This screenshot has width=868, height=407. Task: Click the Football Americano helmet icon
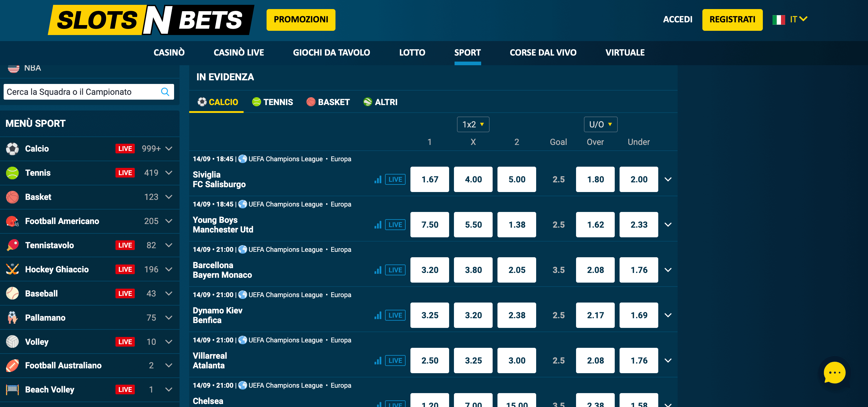(12, 221)
